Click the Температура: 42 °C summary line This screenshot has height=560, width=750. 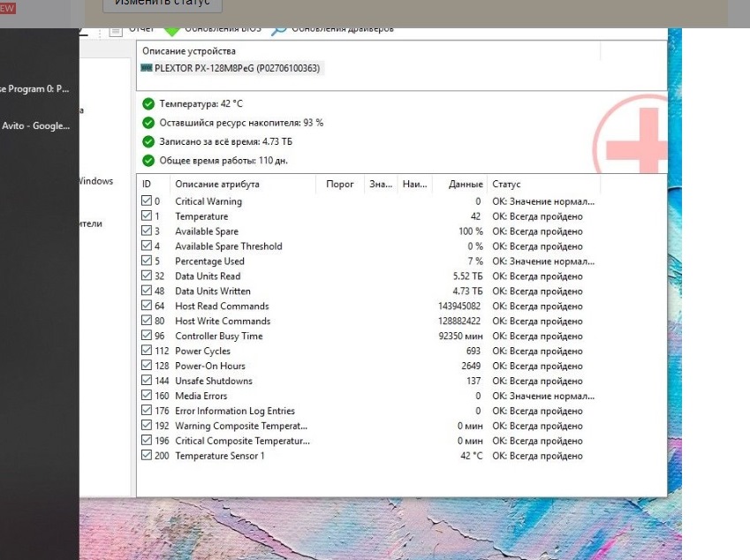tap(201, 103)
